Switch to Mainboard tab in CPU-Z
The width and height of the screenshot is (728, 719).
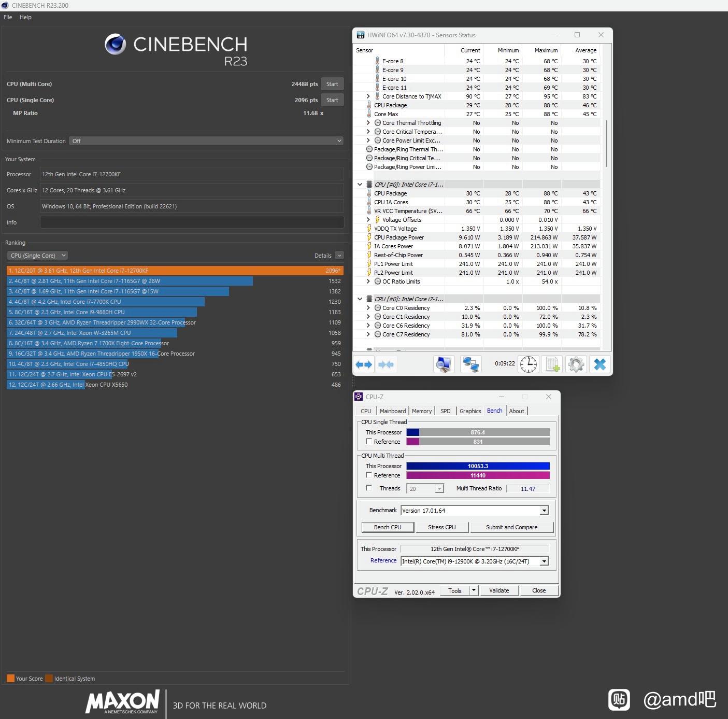pyautogui.click(x=393, y=411)
